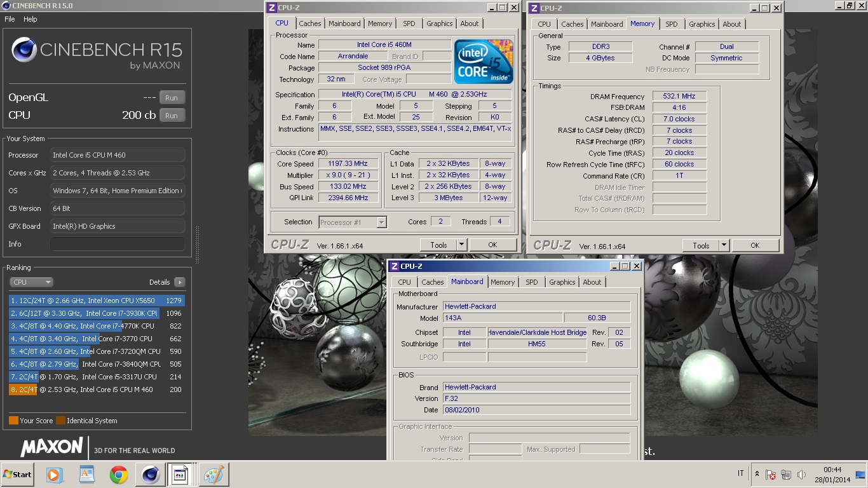This screenshot has width=868, height=488.
Task: Click the orange Your Score legend swatch
Action: (x=13, y=421)
